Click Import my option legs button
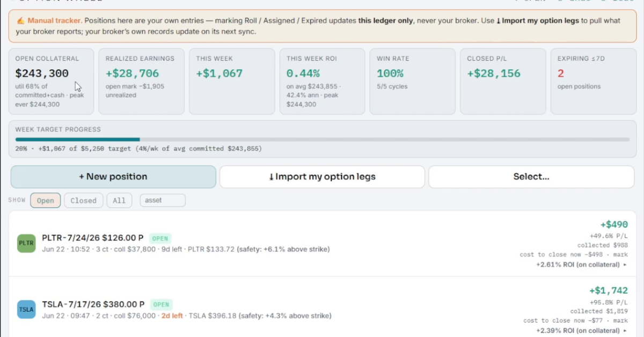This screenshot has width=644, height=337. click(322, 177)
